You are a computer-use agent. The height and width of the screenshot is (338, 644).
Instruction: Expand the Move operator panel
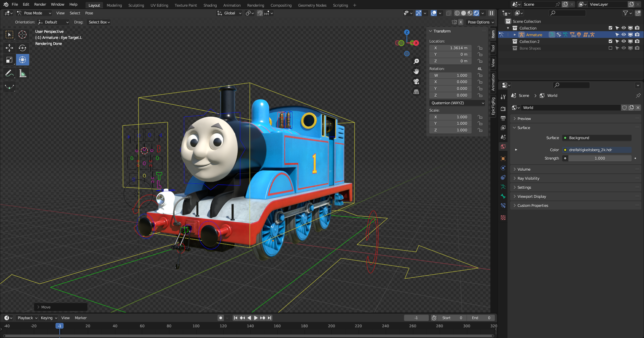[x=61, y=307]
